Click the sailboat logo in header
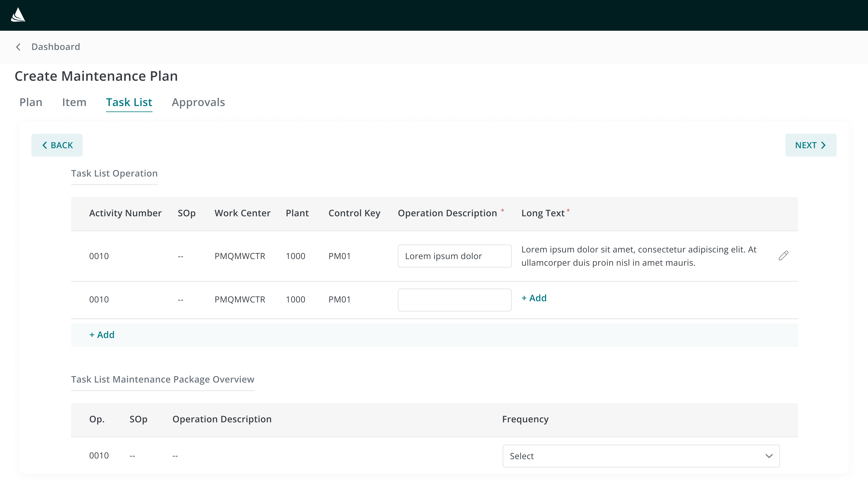Viewport: 868px width, 488px height. (18, 15)
